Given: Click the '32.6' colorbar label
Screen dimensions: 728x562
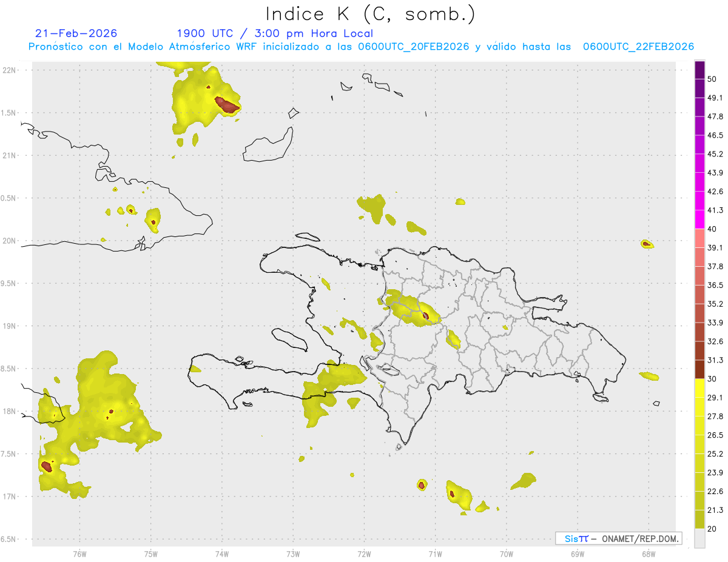Looking at the screenshot, I should pyautogui.click(x=715, y=341).
